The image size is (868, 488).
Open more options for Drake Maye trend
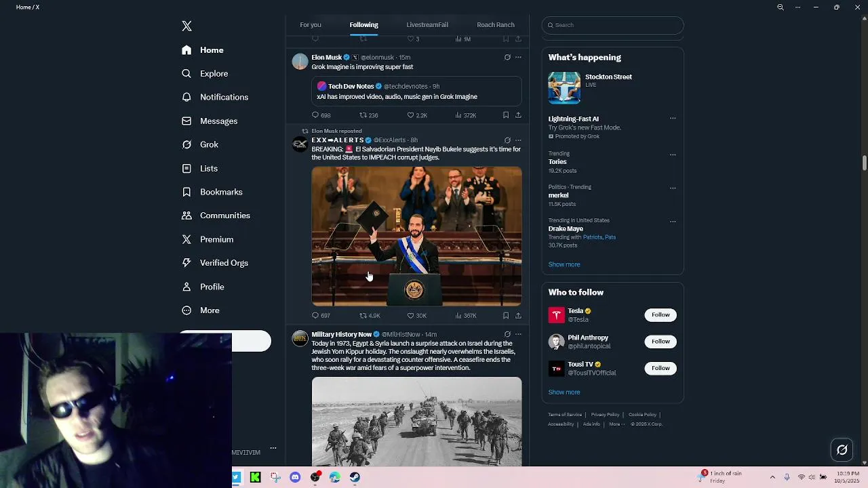pyautogui.click(x=673, y=221)
